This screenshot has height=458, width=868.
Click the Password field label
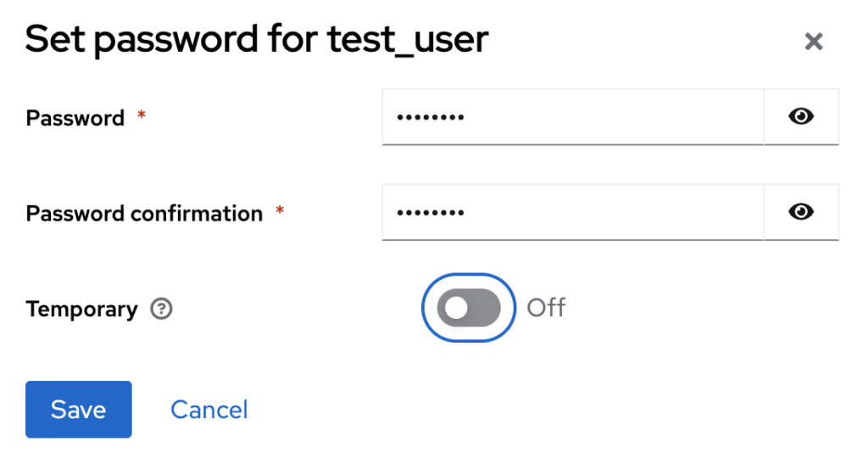[75, 118]
